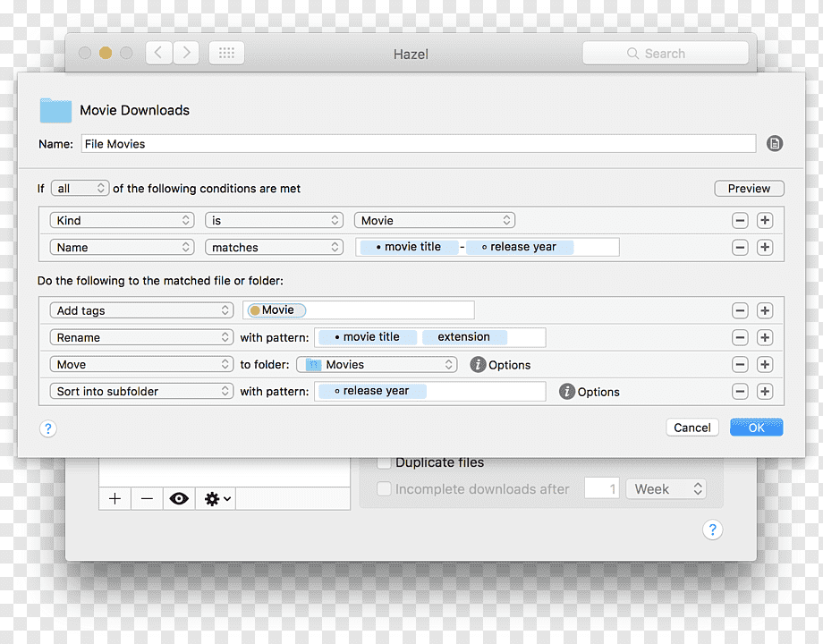Open the Kind attribute dropdown
The image size is (823, 644).
tap(123, 220)
